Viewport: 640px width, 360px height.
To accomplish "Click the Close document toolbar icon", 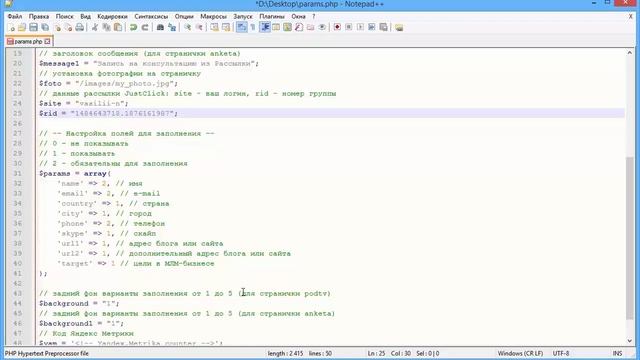I will point(58,27).
